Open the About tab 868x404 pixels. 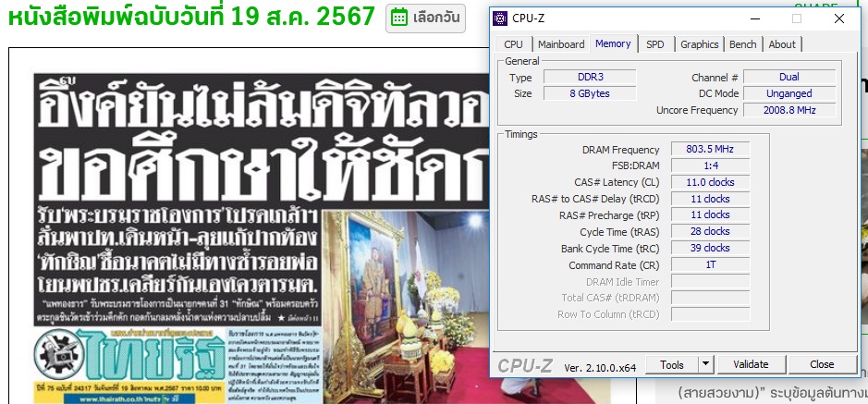pos(782,44)
